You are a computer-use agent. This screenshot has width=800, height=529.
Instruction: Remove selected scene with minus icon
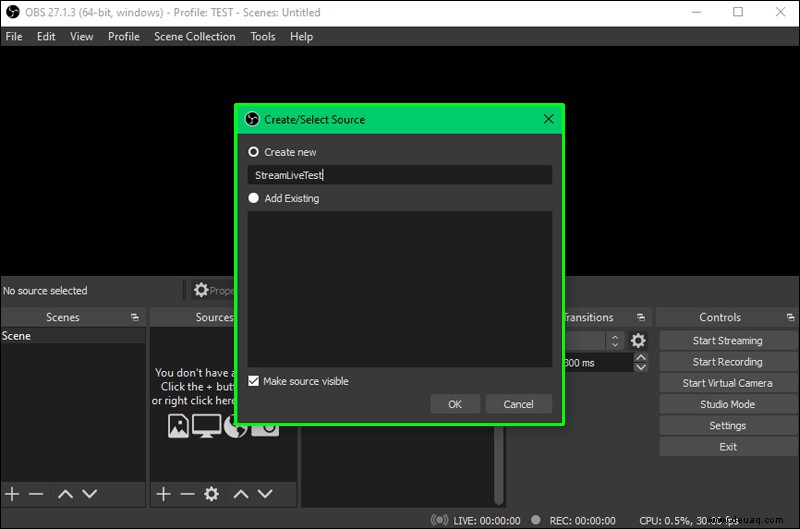coord(36,494)
